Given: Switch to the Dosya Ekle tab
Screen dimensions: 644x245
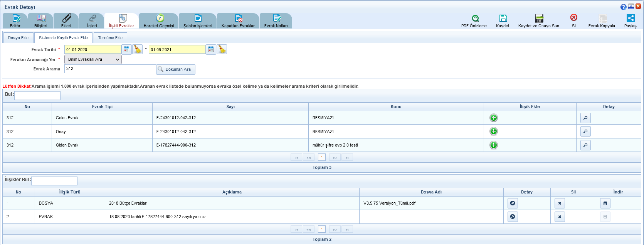Looking at the screenshot, I should tap(18, 38).
